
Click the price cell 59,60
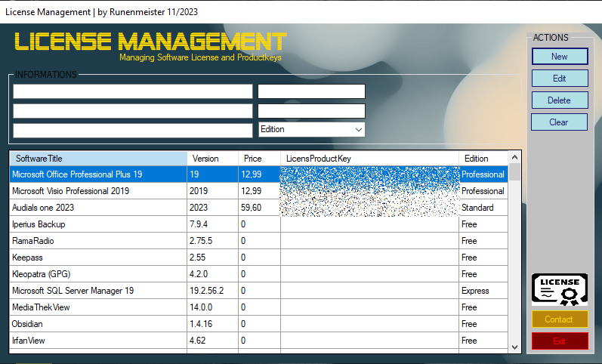pyautogui.click(x=260, y=208)
